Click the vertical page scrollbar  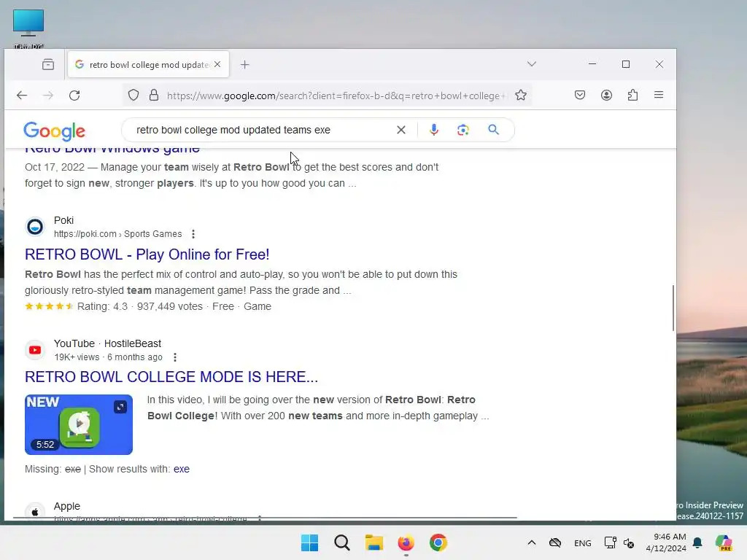click(673, 308)
